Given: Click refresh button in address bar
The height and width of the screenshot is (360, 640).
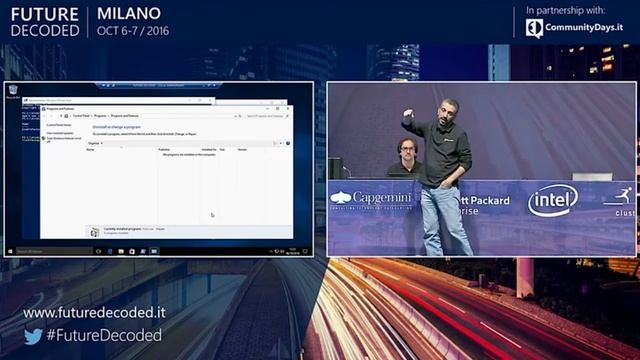Looking at the screenshot, I should tap(240, 116).
